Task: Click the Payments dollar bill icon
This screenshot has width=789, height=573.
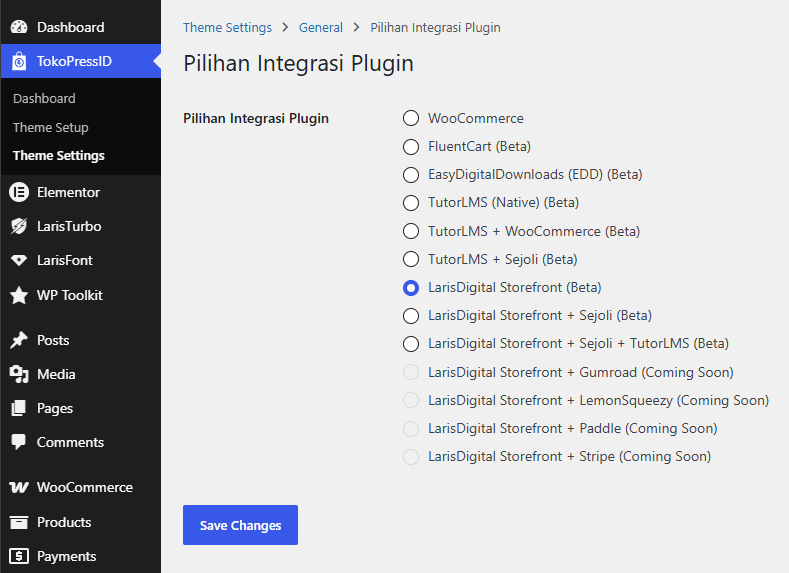Action: 19,556
